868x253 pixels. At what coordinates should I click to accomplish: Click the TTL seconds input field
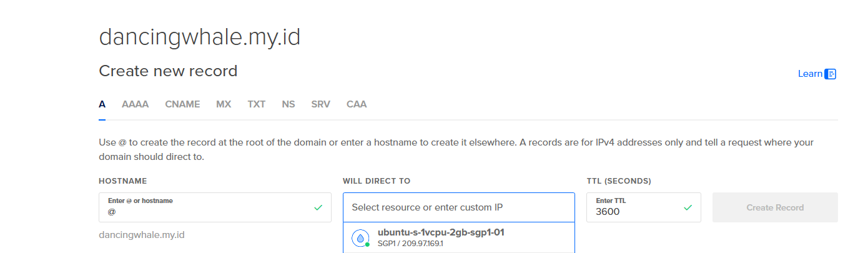[x=634, y=211]
